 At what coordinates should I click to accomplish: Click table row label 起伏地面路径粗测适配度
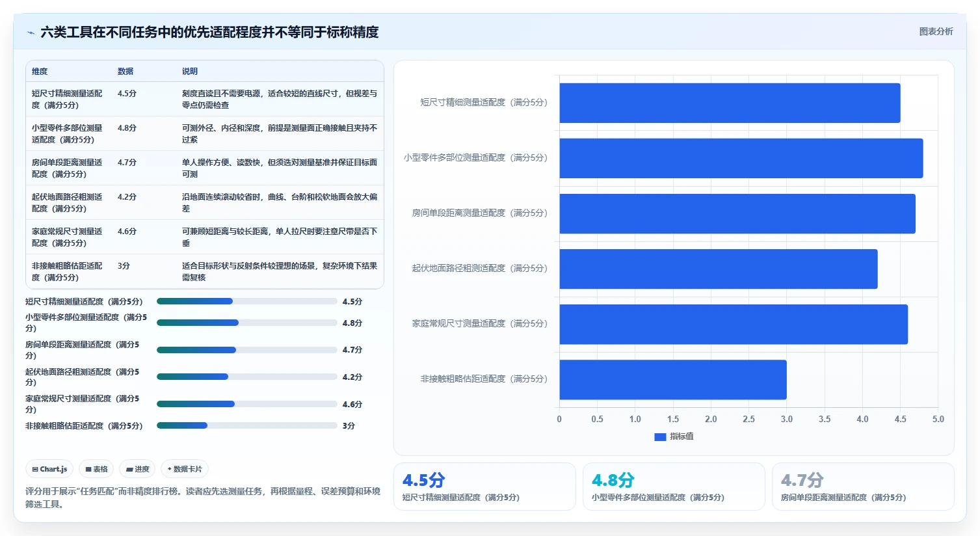[67, 202]
